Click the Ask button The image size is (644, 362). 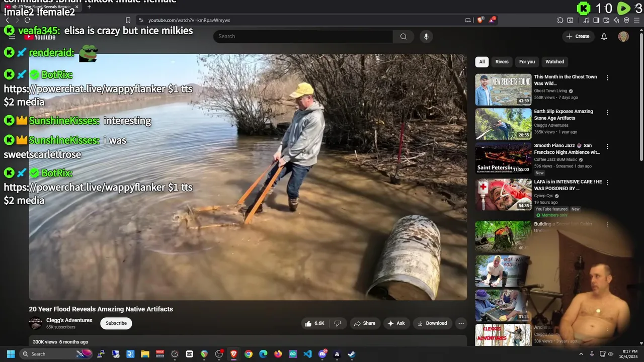click(396, 323)
